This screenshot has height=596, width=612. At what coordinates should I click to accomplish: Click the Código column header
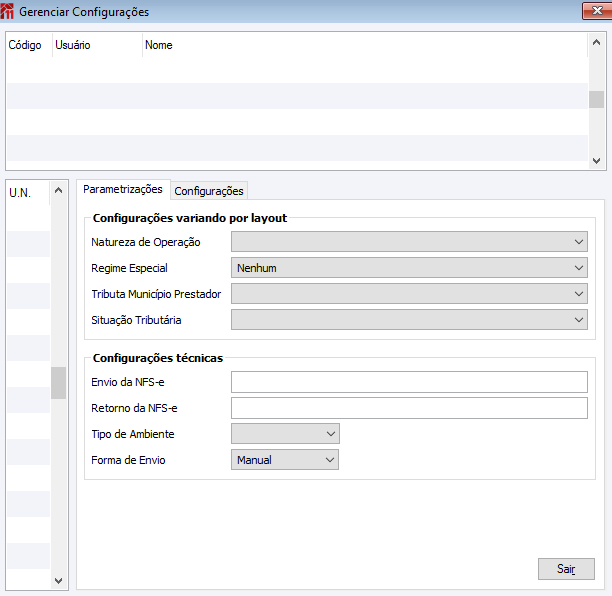(29, 45)
